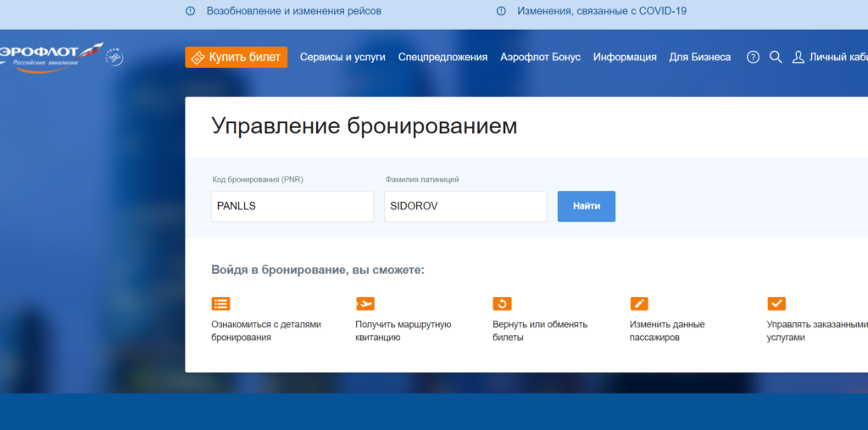This screenshot has width=868, height=430.
Task: Open site search magnifier icon
Action: point(776,57)
